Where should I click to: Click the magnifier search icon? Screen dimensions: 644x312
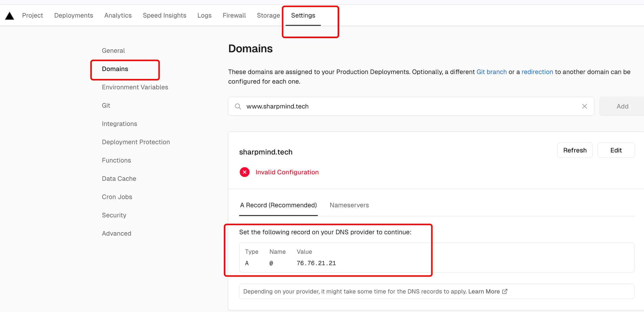coord(238,106)
